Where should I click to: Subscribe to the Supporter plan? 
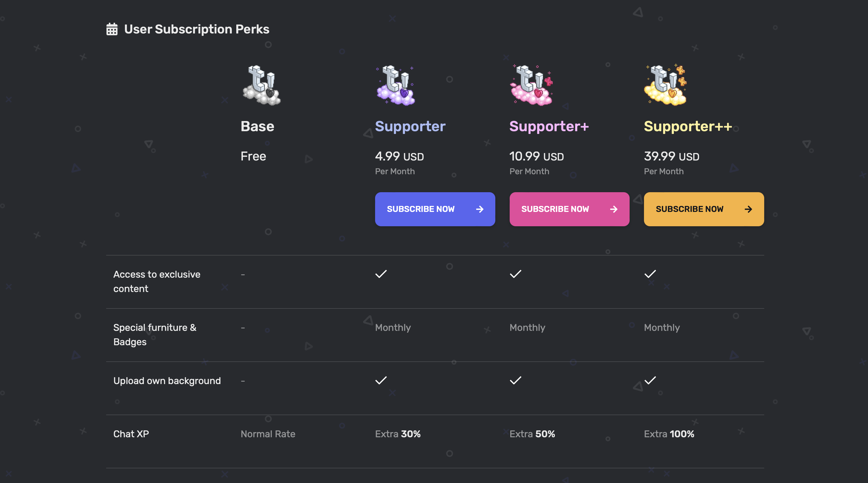pos(435,209)
